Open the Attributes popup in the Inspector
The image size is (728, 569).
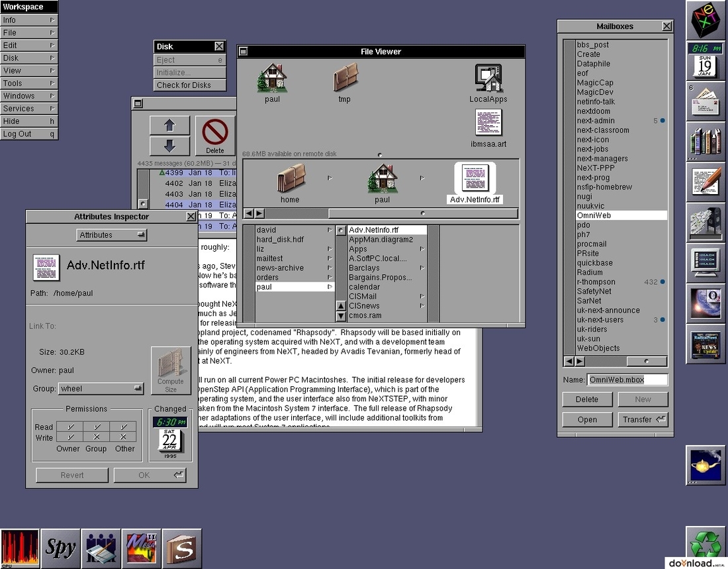coord(111,234)
